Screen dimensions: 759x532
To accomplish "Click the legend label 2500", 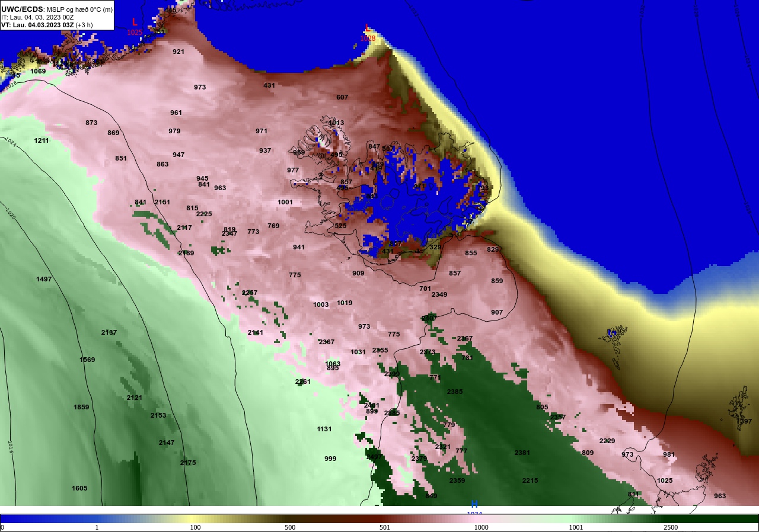I will [x=671, y=527].
